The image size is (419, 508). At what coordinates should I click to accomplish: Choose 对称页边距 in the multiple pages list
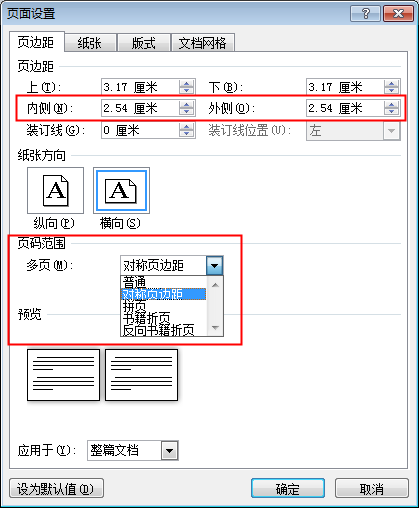[x=163, y=294]
